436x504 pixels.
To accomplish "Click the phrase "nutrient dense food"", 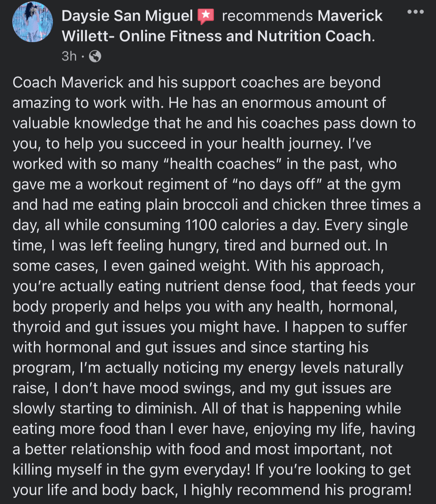I will (233, 286).
